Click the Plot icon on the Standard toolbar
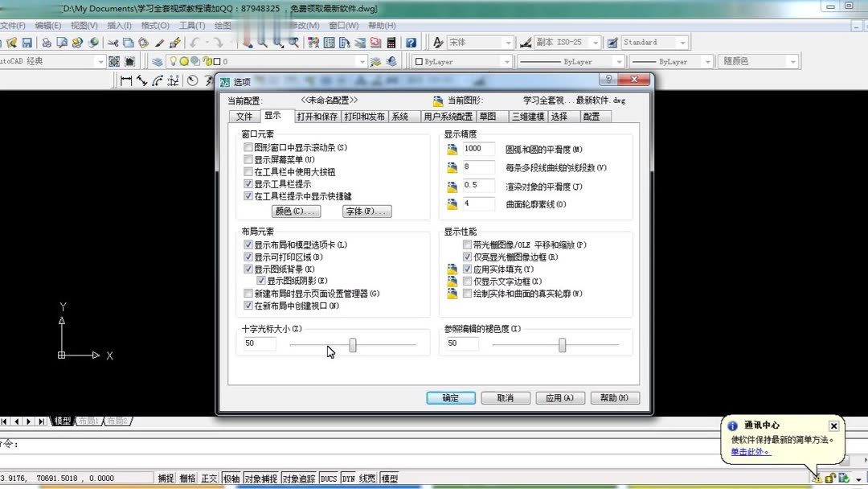 pos(47,42)
